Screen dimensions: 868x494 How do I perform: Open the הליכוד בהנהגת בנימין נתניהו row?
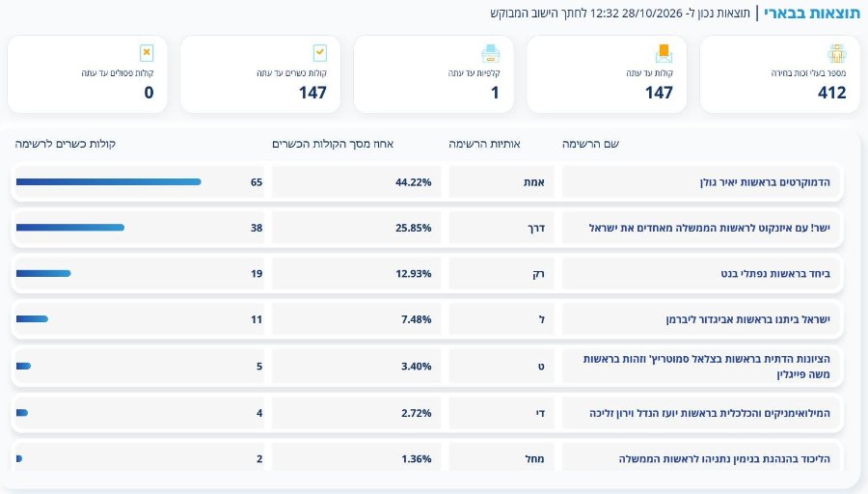pyautogui.click(x=427, y=457)
